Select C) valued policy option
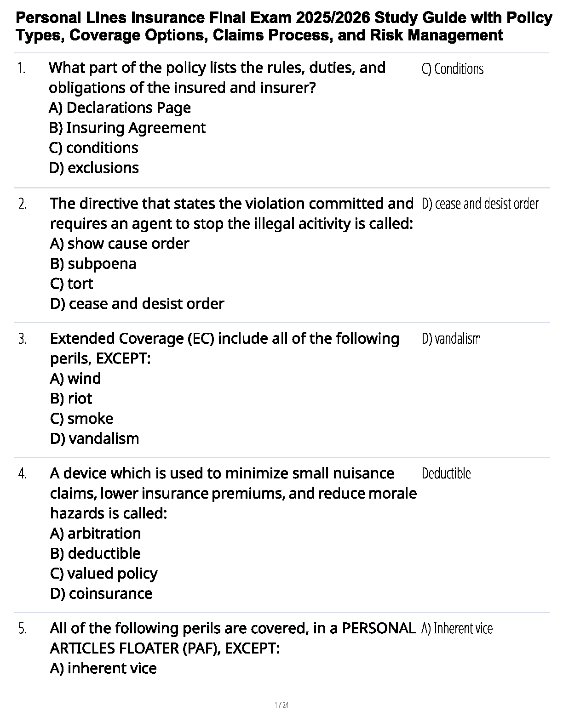The height and width of the screenshot is (728, 563). 104,574
